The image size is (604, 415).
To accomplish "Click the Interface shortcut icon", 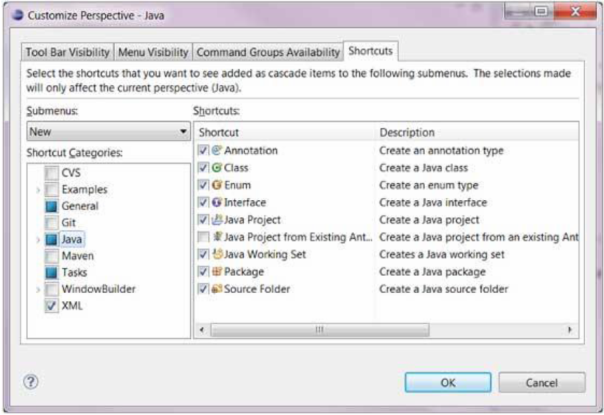I will (217, 202).
